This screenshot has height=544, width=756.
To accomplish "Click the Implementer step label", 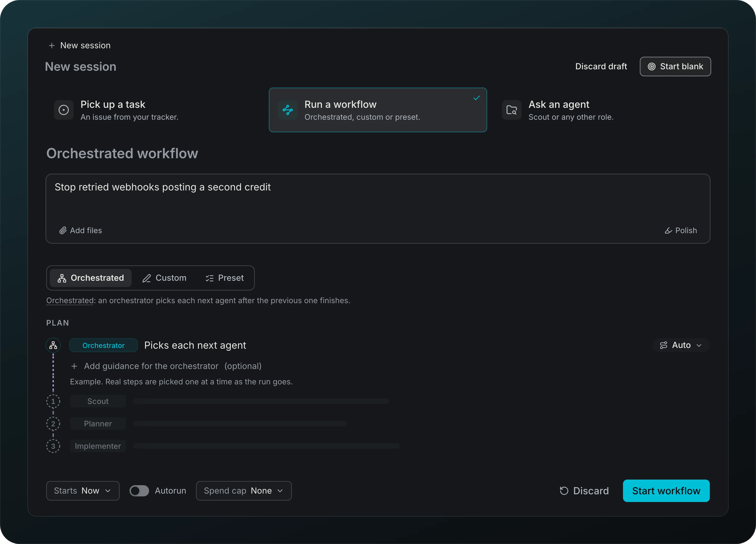I will click(x=98, y=446).
